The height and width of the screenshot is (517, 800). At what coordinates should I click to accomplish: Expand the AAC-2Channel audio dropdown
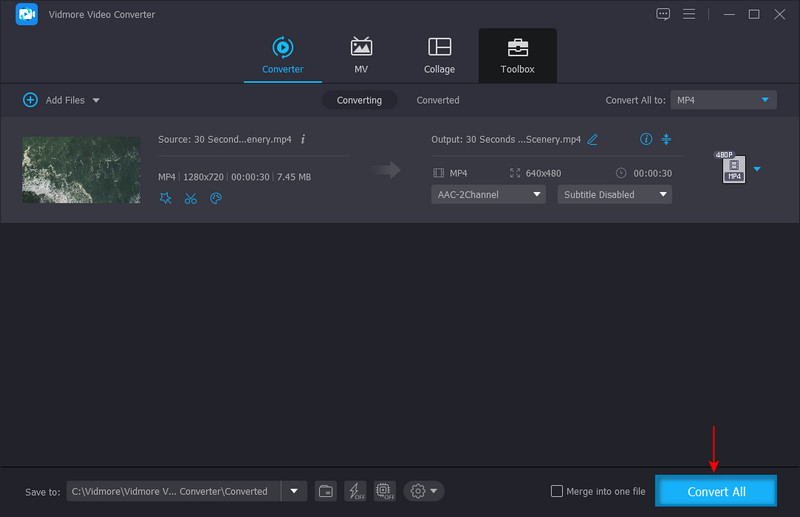pos(488,195)
